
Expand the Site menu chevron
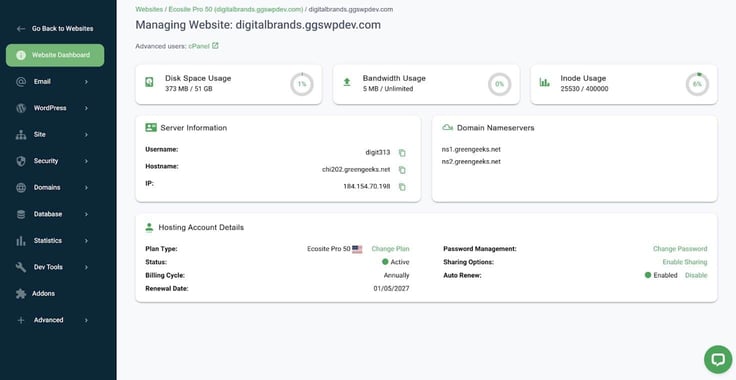[x=86, y=135]
